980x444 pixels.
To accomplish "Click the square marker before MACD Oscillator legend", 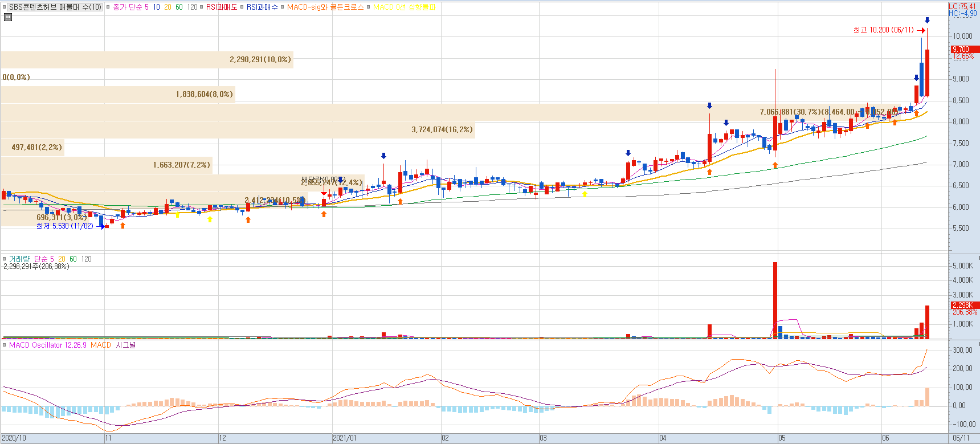I will point(5,345).
